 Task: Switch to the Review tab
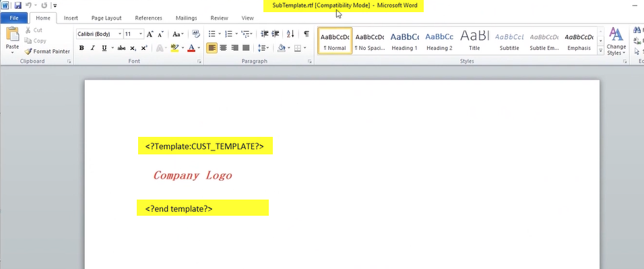[219, 18]
